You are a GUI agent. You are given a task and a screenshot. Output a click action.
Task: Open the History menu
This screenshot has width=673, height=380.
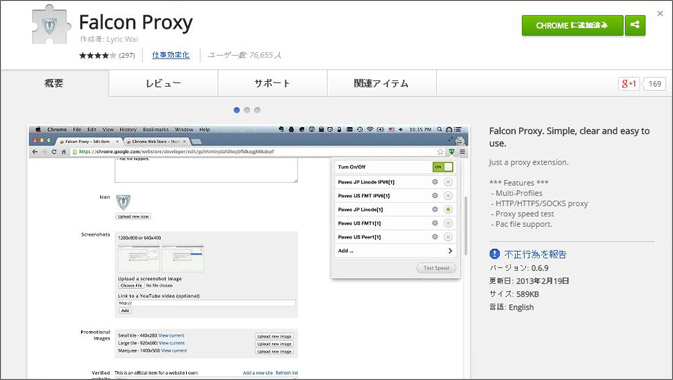pyautogui.click(x=128, y=129)
